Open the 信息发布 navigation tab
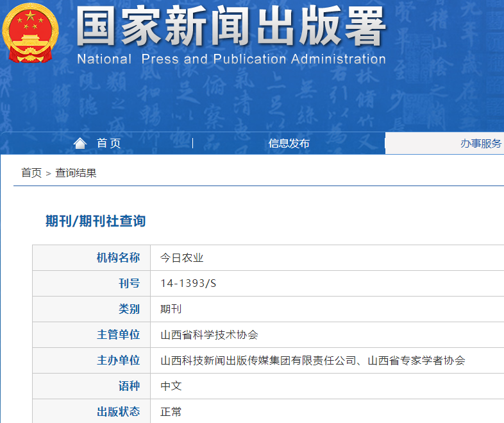 tap(289, 143)
